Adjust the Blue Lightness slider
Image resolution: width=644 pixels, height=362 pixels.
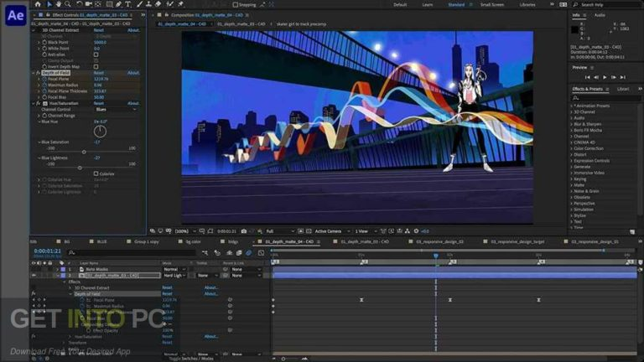tap(80, 168)
